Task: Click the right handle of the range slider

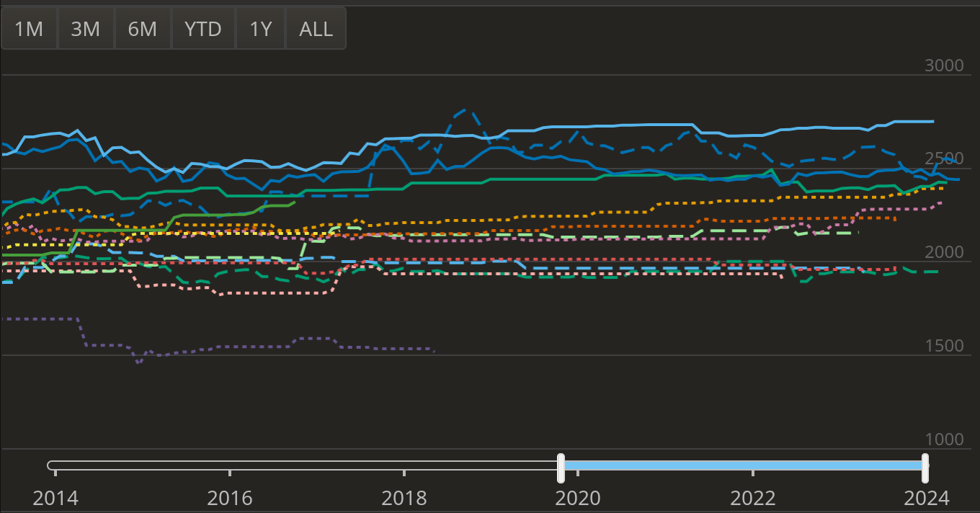Action: click(x=925, y=467)
